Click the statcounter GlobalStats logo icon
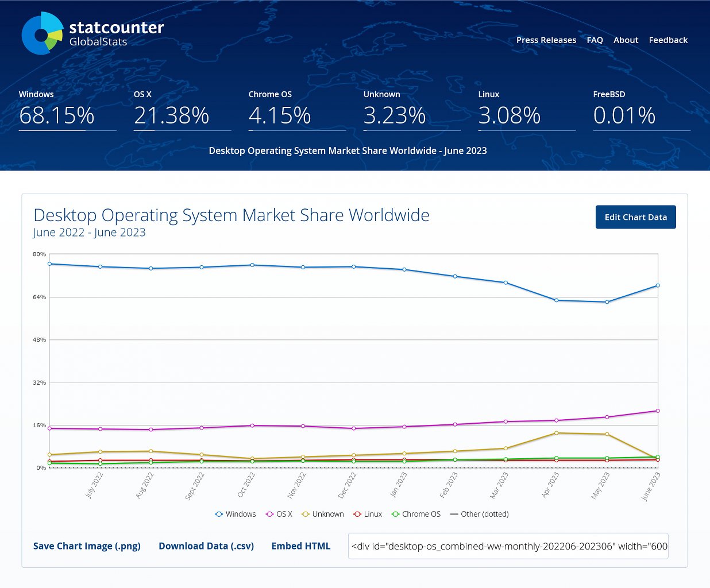Image resolution: width=710 pixels, height=588 pixels. tap(43, 33)
